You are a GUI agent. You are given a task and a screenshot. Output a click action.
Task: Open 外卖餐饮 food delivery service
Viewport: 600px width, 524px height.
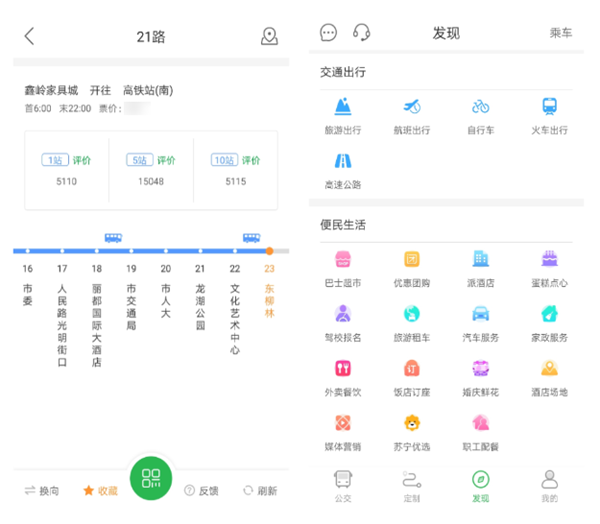[342, 377]
